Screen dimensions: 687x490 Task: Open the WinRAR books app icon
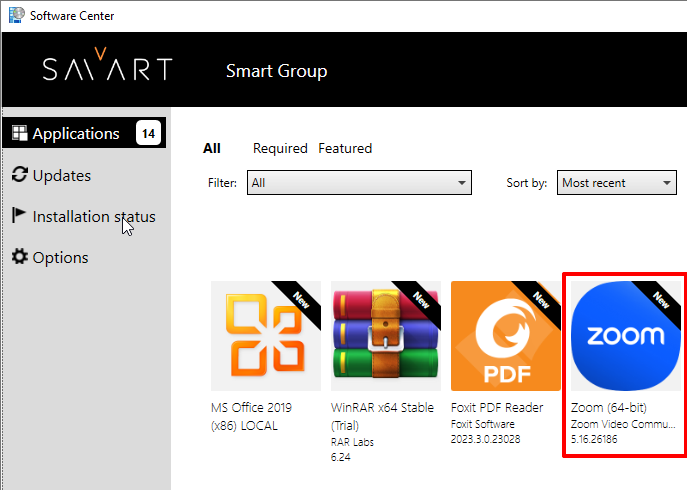pyautogui.click(x=385, y=335)
